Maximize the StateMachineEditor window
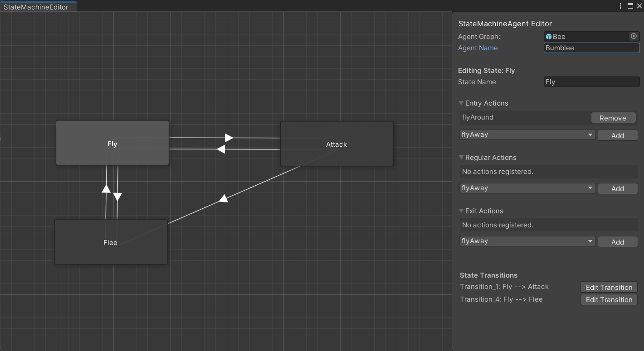This screenshot has height=351, width=644. pyautogui.click(x=630, y=6)
